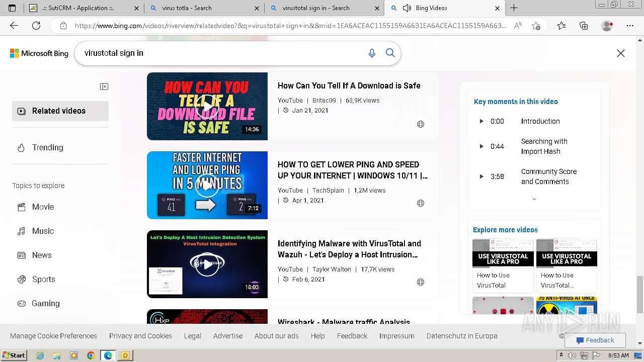Viewport: 644px width, 362px height.
Task: Launch Google Chrome from taskbar
Action: pos(91,355)
